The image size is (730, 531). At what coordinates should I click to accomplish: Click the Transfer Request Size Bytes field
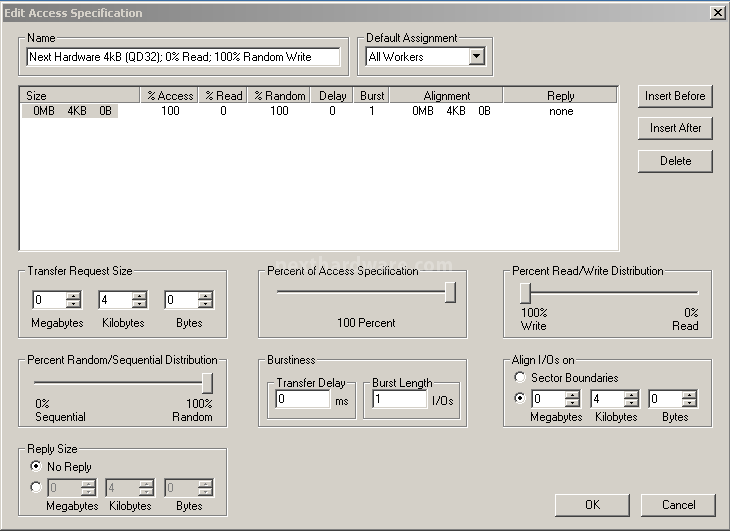click(x=181, y=300)
